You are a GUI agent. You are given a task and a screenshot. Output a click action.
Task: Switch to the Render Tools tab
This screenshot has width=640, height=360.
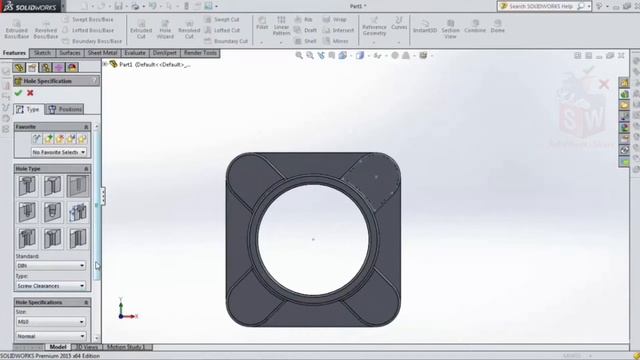(200, 53)
